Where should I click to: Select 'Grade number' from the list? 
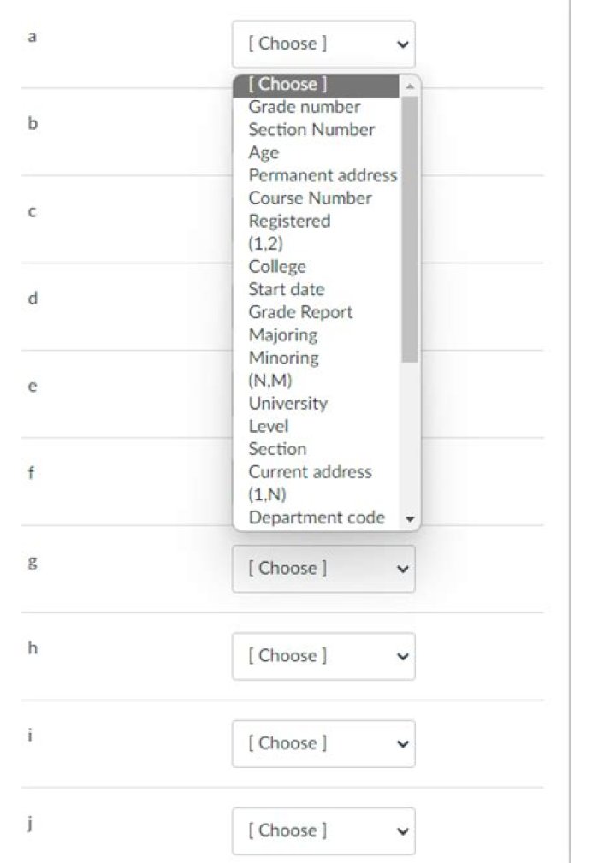[x=304, y=107]
